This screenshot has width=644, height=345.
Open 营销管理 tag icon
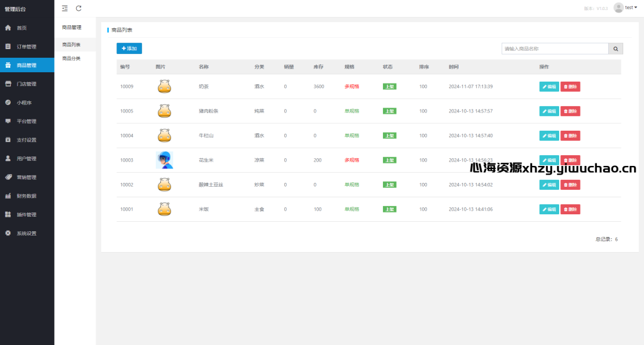tap(8, 177)
